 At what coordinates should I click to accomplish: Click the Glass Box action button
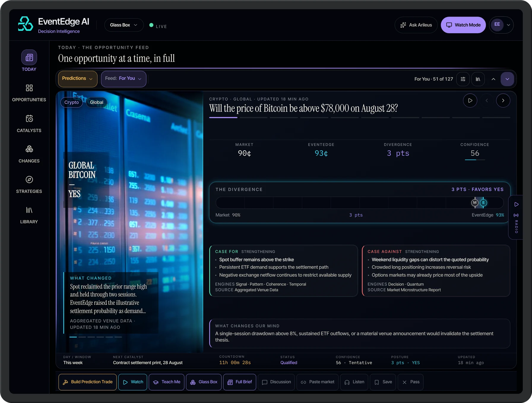(204, 382)
